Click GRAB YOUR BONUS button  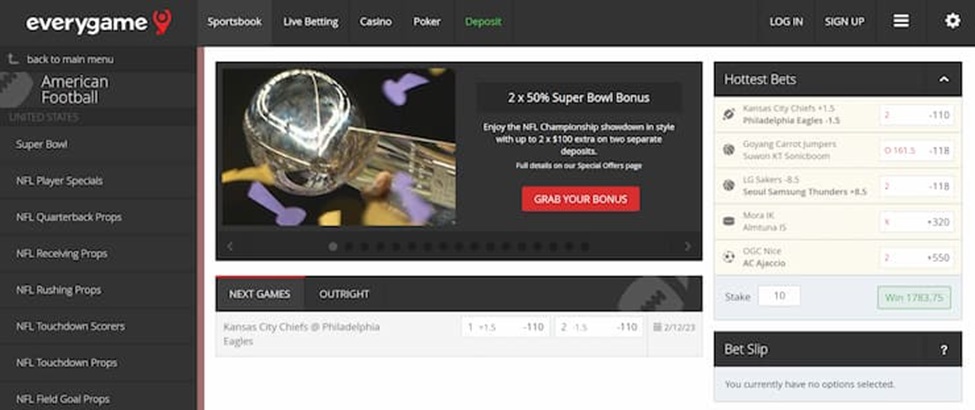pos(580,199)
